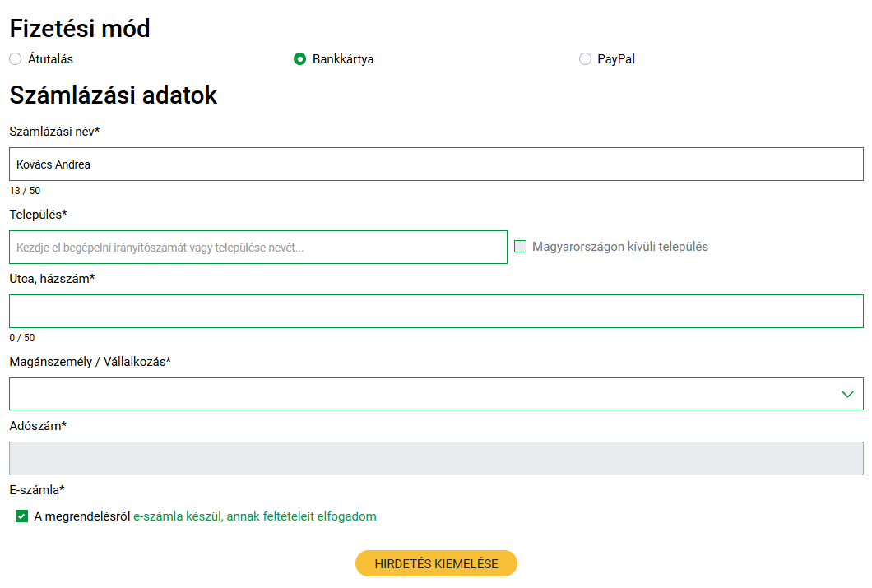872x588 pixels.
Task: Click the green dropdown chevron arrow
Action: [x=848, y=394]
